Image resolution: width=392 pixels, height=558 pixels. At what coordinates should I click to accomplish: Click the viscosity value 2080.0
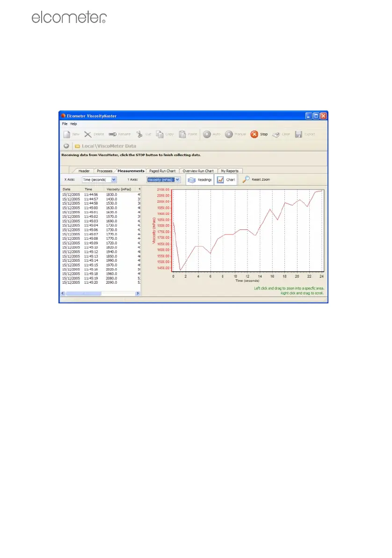coord(111,278)
